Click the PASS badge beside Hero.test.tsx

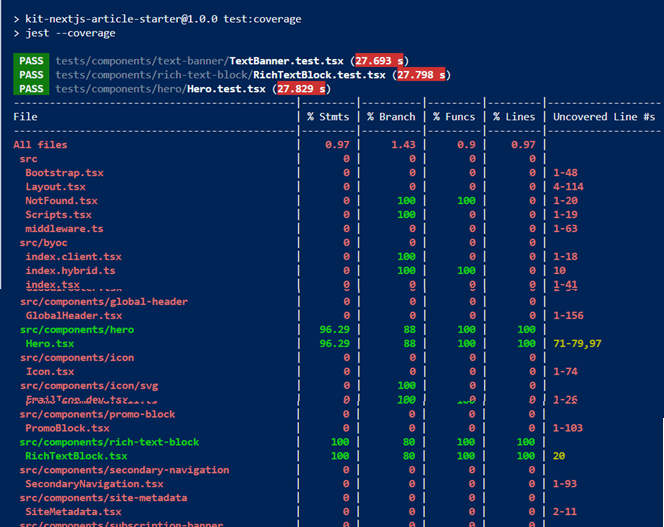pyautogui.click(x=32, y=89)
